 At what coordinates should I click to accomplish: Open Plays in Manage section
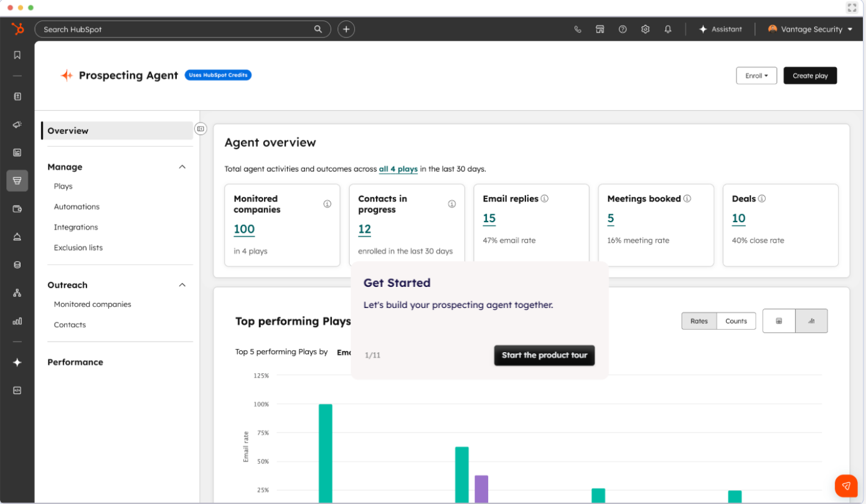tap(63, 186)
